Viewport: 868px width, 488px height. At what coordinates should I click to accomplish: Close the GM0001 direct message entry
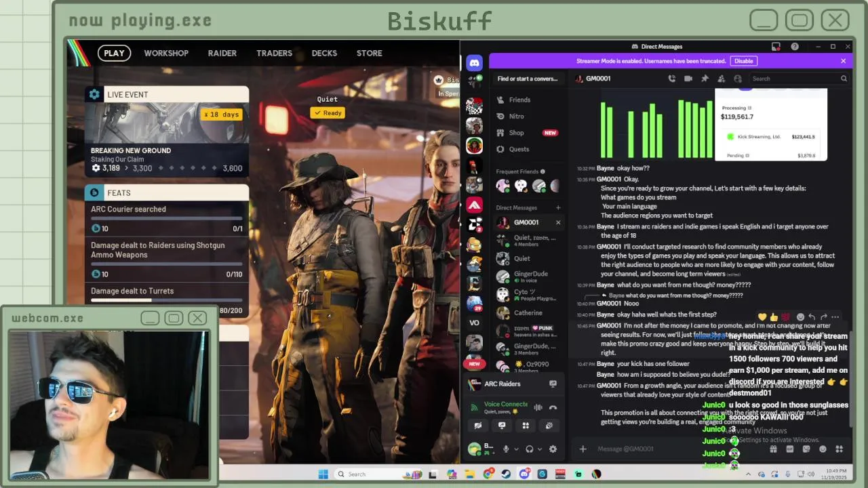click(x=558, y=222)
